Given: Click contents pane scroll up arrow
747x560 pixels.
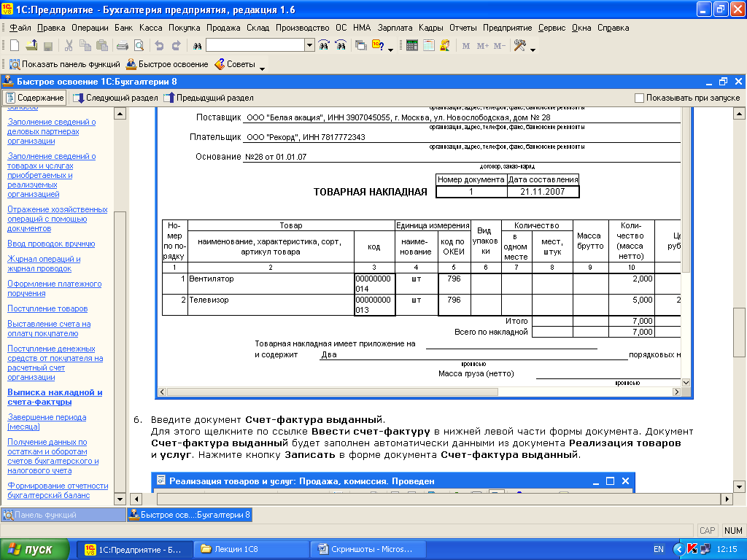Looking at the screenshot, I should pyautogui.click(x=120, y=114).
